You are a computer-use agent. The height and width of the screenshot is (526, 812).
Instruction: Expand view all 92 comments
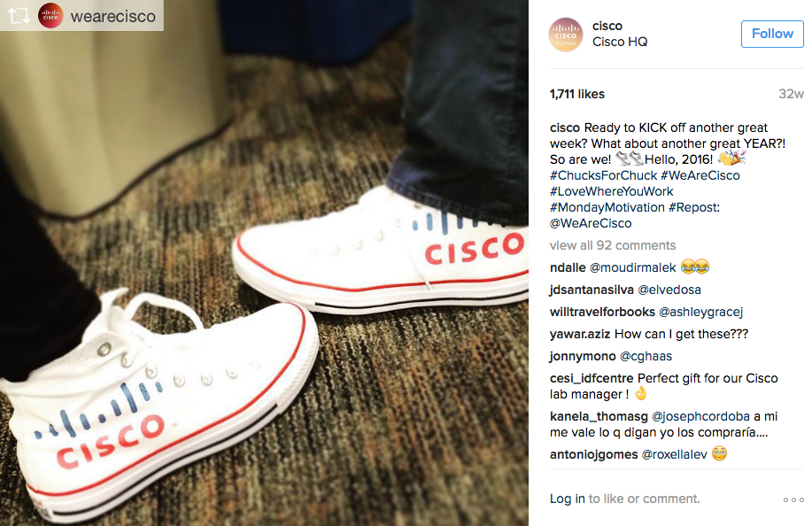coord(613,245)
